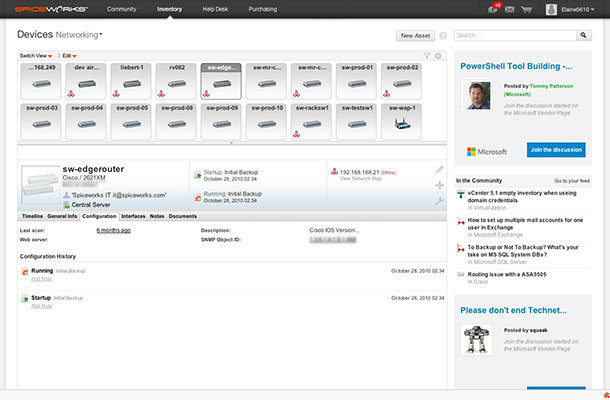Expand the Switch View dropdown
Viewport: 610px width, 400px height.
pyautogui.click(x=36, y=56)
